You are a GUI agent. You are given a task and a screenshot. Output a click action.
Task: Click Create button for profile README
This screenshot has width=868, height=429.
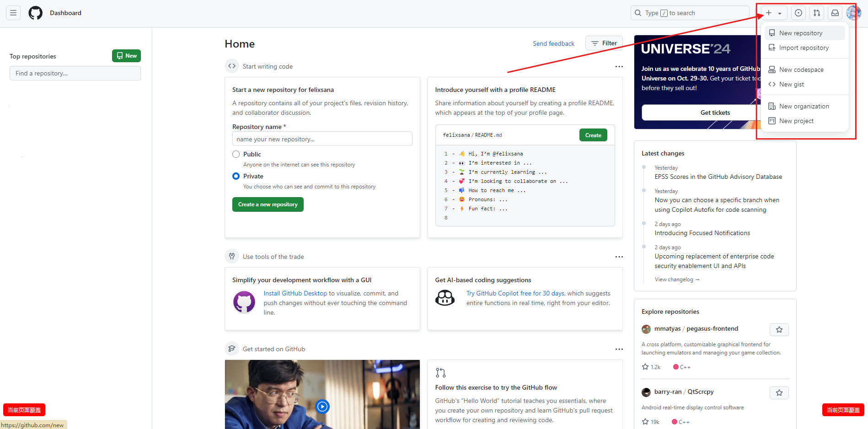593,135
